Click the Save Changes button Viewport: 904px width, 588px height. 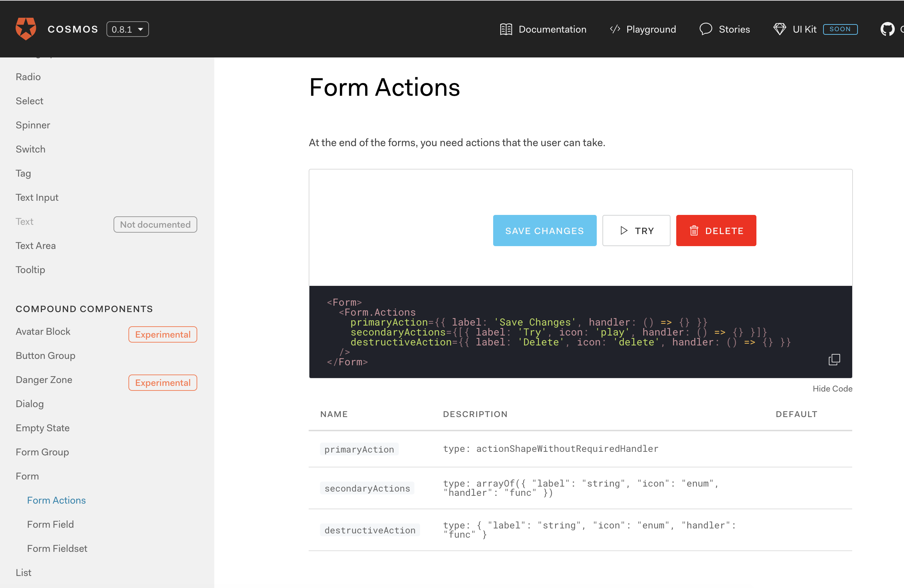[x=544, y=231]
